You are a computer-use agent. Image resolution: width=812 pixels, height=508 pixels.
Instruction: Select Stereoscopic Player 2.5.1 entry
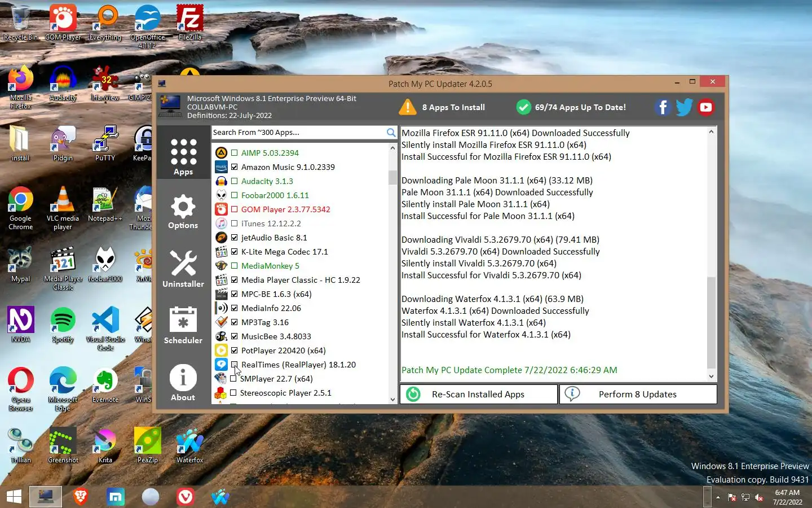pos(286,393)
